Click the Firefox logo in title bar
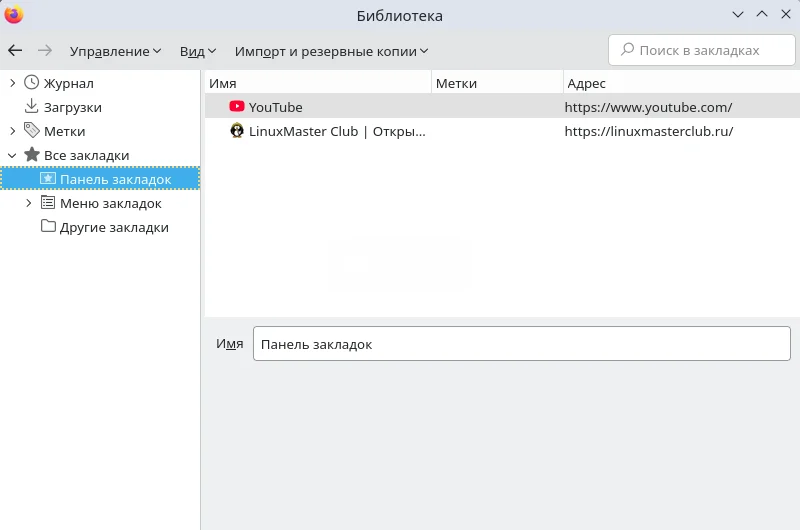This screenshot has height=530, width=800. (14, 14)
